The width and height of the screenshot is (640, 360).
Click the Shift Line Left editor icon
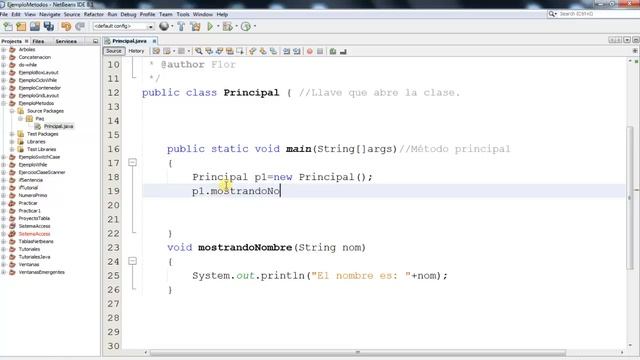pos(287,51)
